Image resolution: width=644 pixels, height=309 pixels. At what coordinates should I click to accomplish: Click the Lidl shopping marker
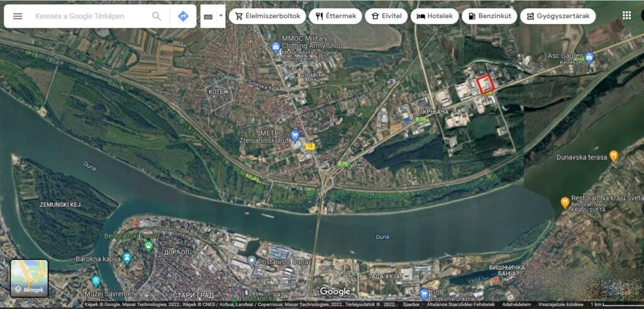(x=424, y=293)
